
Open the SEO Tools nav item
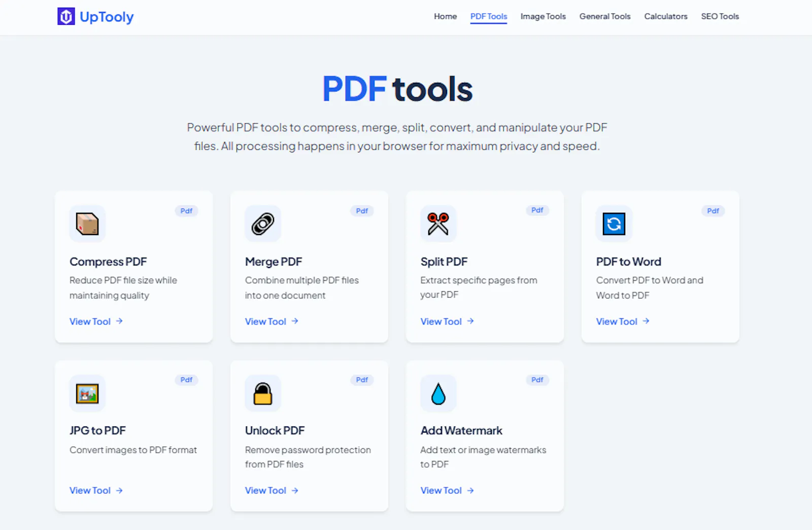click(x=720, y=16)
